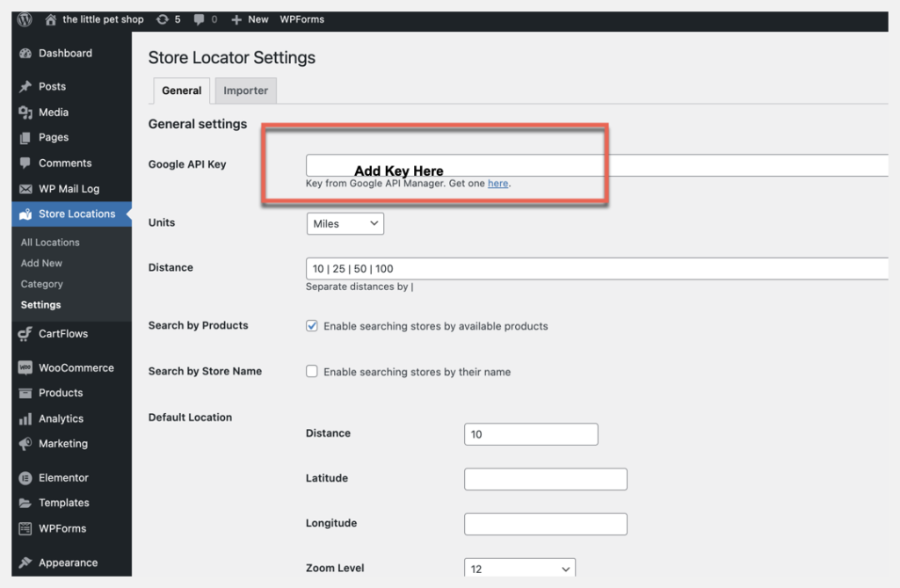Image resolution: width=900 pixels, height=588 pixels.
Task: Disable searching stores by available products
Action: pyautogui.click(x=312, y=325)
